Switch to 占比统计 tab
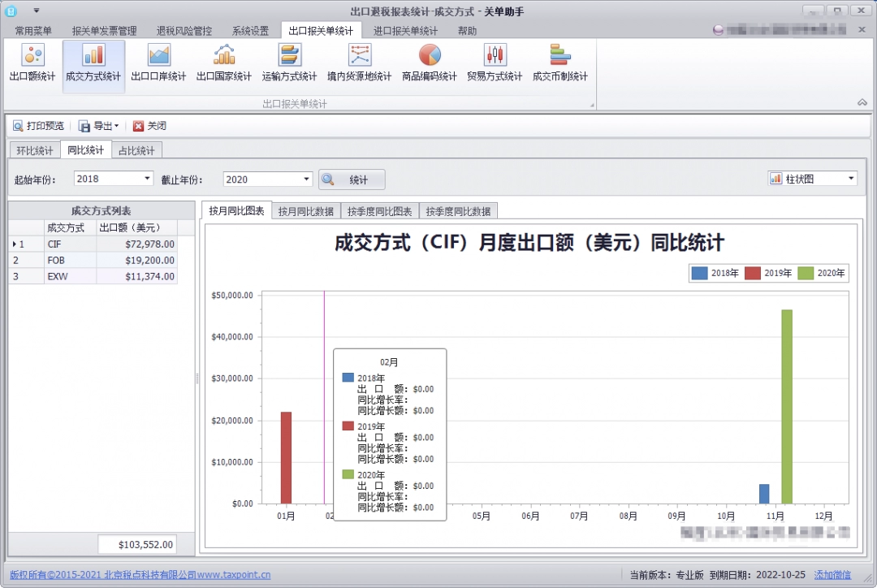The image size is (877, 588). [136, 150]
